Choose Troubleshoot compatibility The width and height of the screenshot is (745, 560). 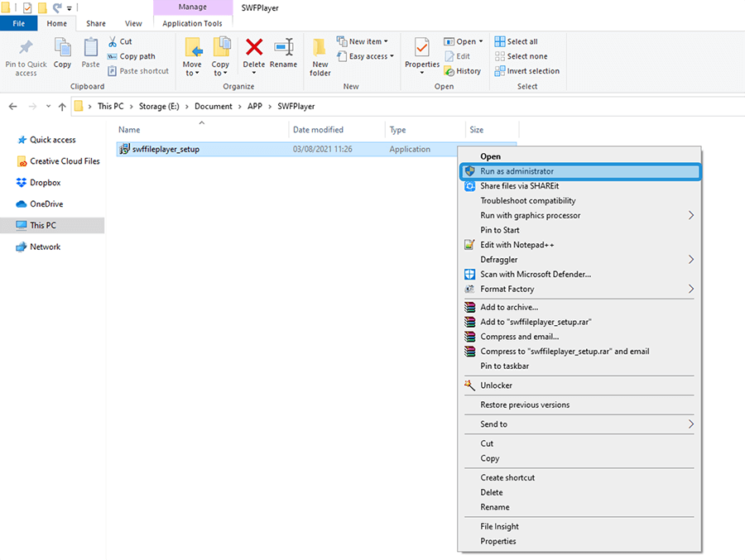(x=579, y=200)
